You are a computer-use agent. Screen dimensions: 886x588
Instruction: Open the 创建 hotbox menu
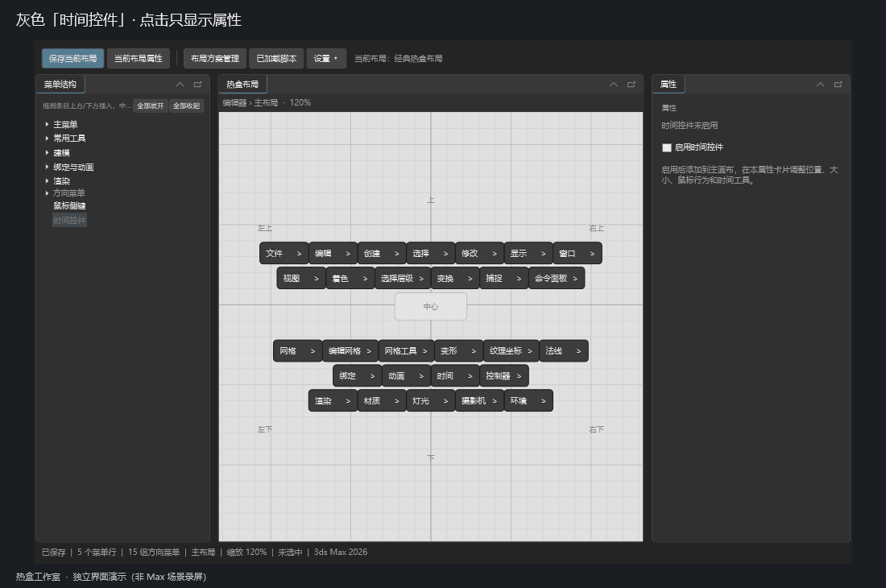(382, 253)
